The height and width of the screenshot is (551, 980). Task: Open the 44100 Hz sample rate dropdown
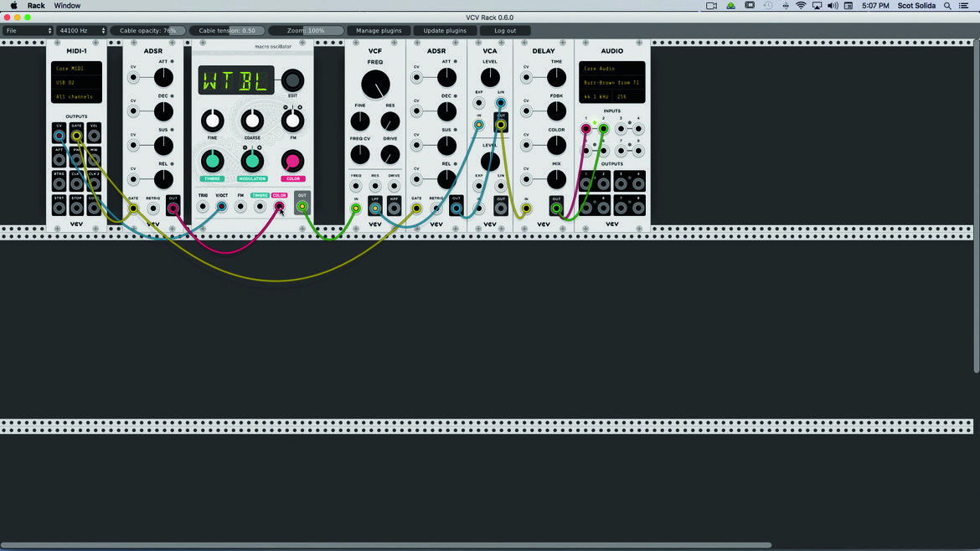tap(81, 31)
